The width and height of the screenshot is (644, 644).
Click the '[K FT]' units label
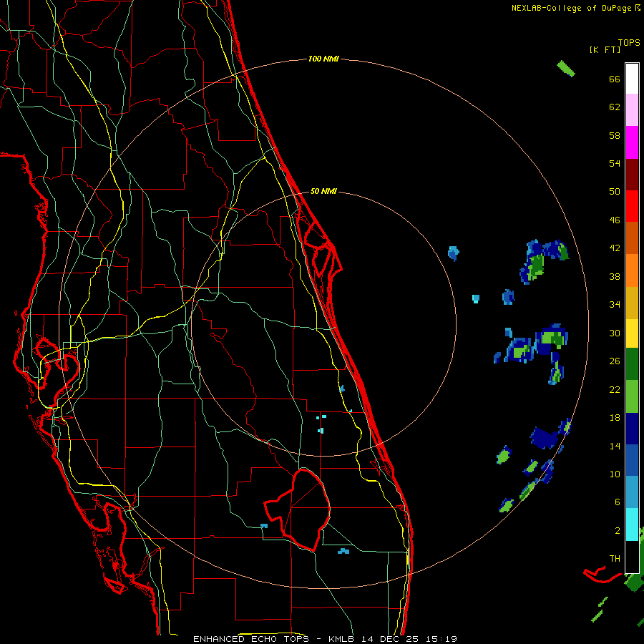click(605, 50)
